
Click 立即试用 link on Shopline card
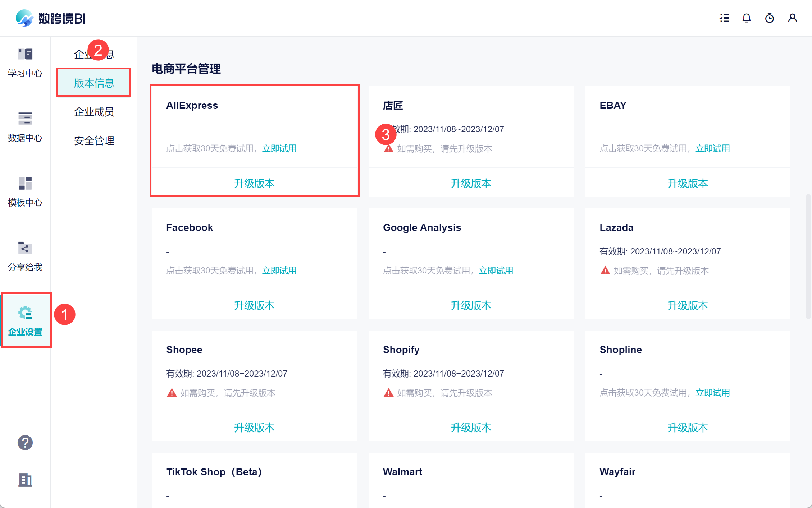pyautogui.click(x=712, y=393)
